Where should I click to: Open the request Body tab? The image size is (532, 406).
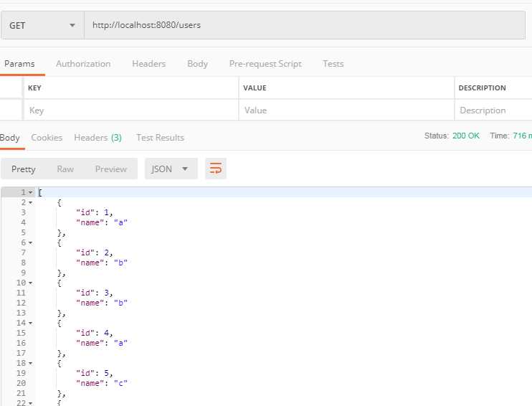point(197,64)
